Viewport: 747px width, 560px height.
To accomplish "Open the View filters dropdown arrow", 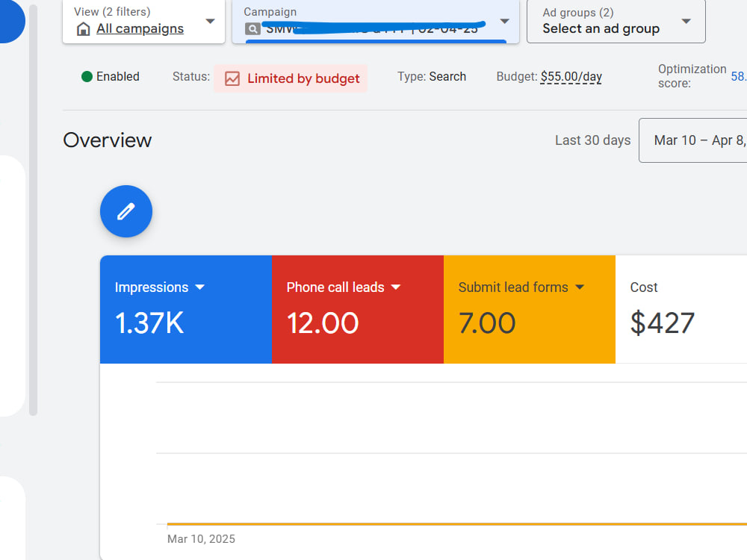I will [x=210, y=22].
